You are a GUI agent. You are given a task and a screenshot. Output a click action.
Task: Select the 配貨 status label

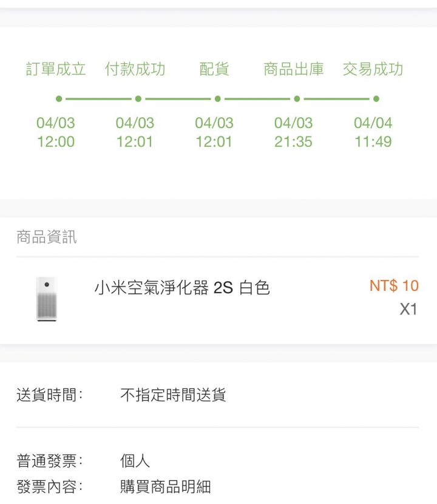coord(214,69)
